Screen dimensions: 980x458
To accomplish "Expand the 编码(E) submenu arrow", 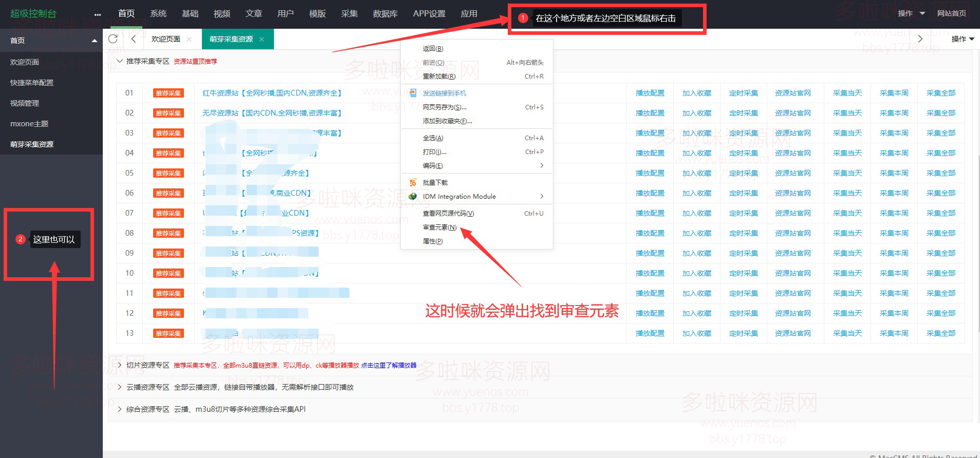I will (x=542, y=165).
